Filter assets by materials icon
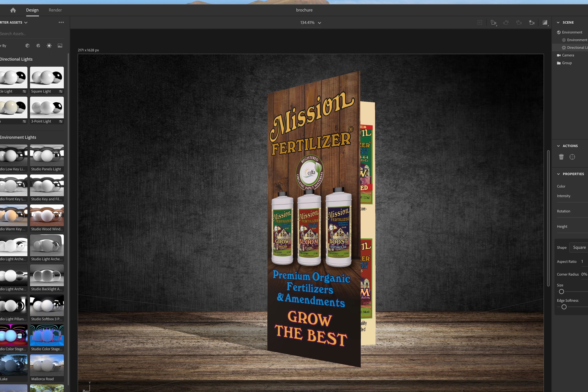Screen dimensions: 588x392 click(x=38, y=45)
